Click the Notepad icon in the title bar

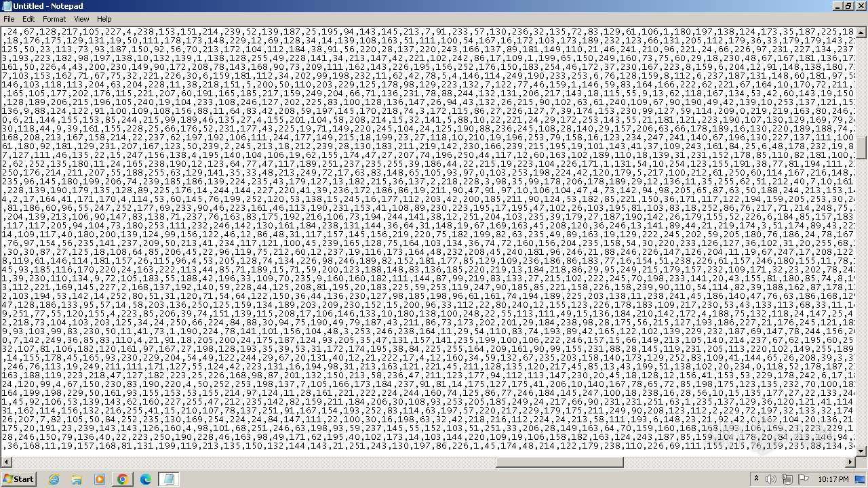[x=7, y=6]
